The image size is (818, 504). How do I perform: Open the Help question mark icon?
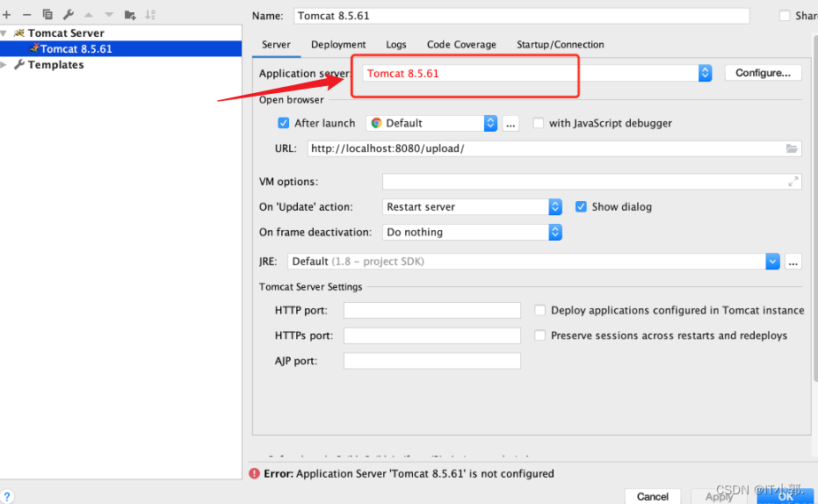click(7, 496)
